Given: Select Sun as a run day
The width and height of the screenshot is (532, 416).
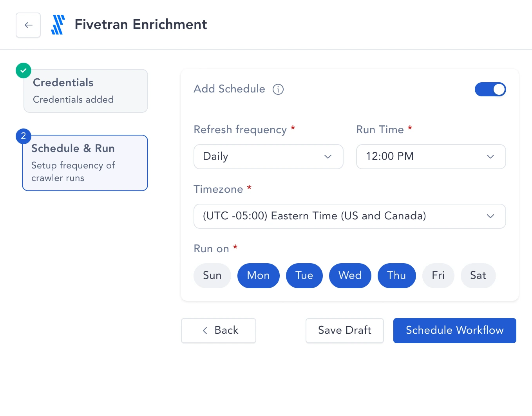Looking at the screenshot, I should point(212,276).
